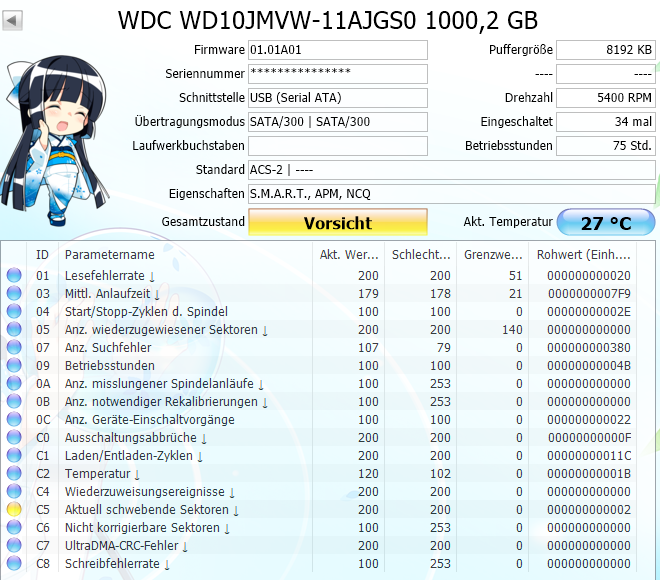Click the Vorsicht health status button
Image resolution: width=660 pixels, height=580 pixels.
point(338,222)
